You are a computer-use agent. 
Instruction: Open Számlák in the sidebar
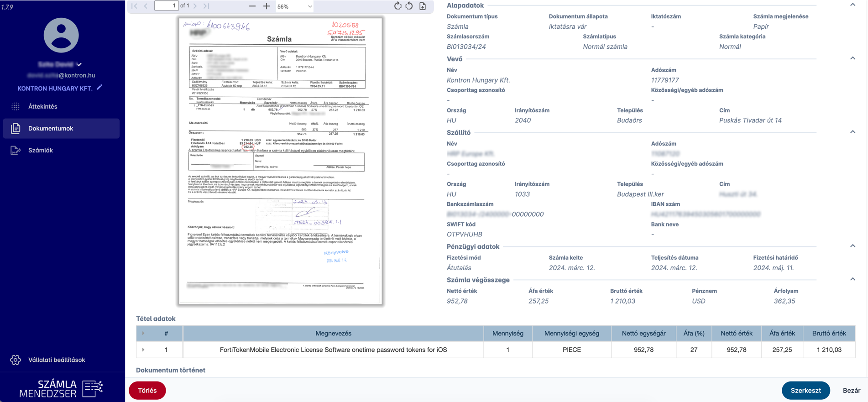(41, 150)
